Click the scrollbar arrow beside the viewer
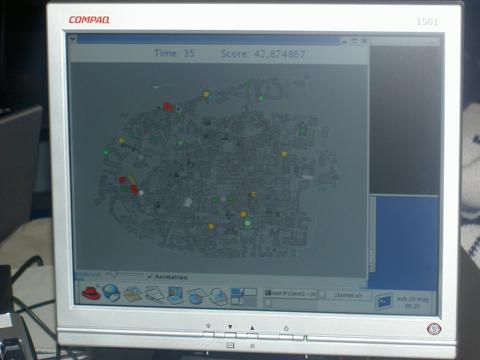The image size is (480, 360). pyautogui.click(x=372, y=267)
